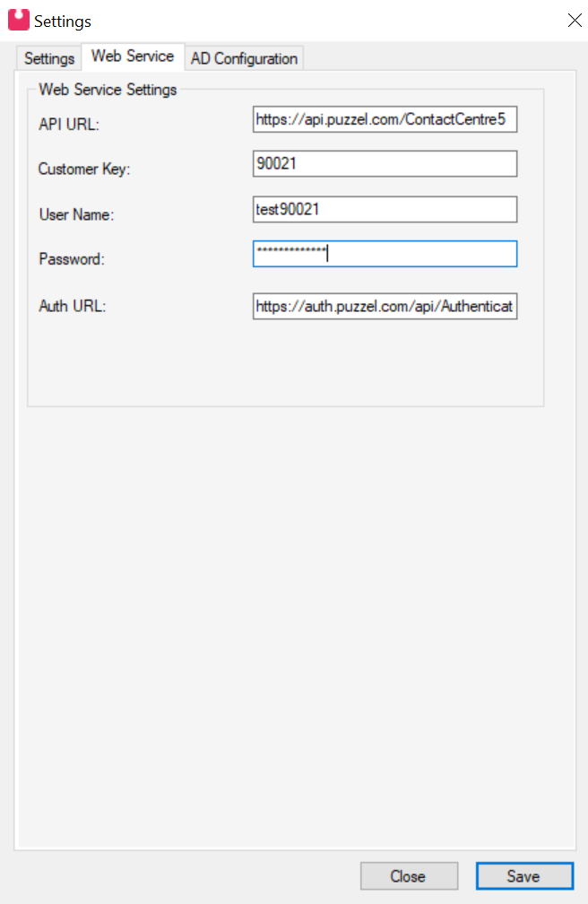588x904 pixels.
Task: Click the User Name label
Action: point(75,214)
